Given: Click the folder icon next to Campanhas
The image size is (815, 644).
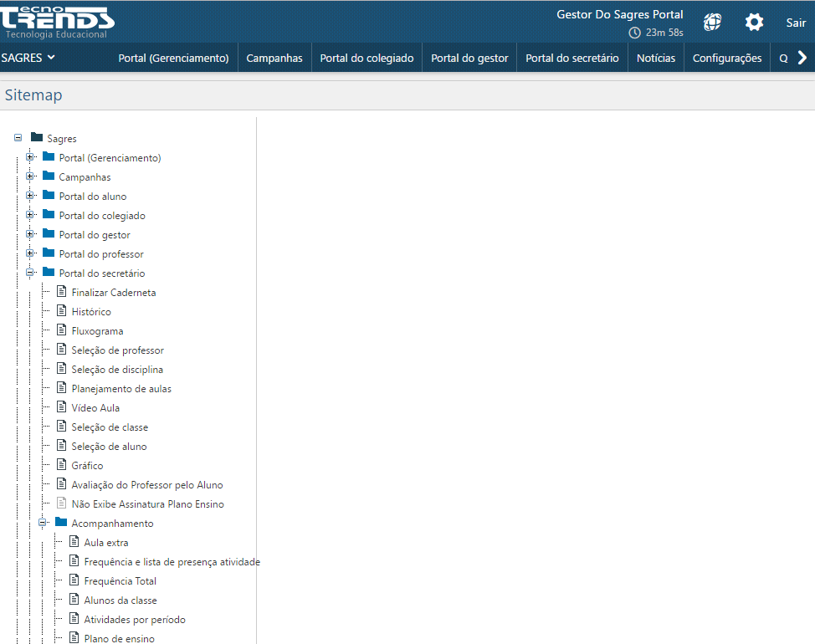Looking at the screenshot, I should (x=49, y=176).
